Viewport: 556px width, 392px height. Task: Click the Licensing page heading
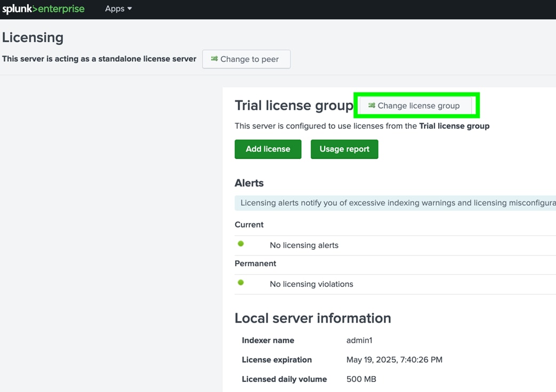pyautogui.click(x=33, y=38)
